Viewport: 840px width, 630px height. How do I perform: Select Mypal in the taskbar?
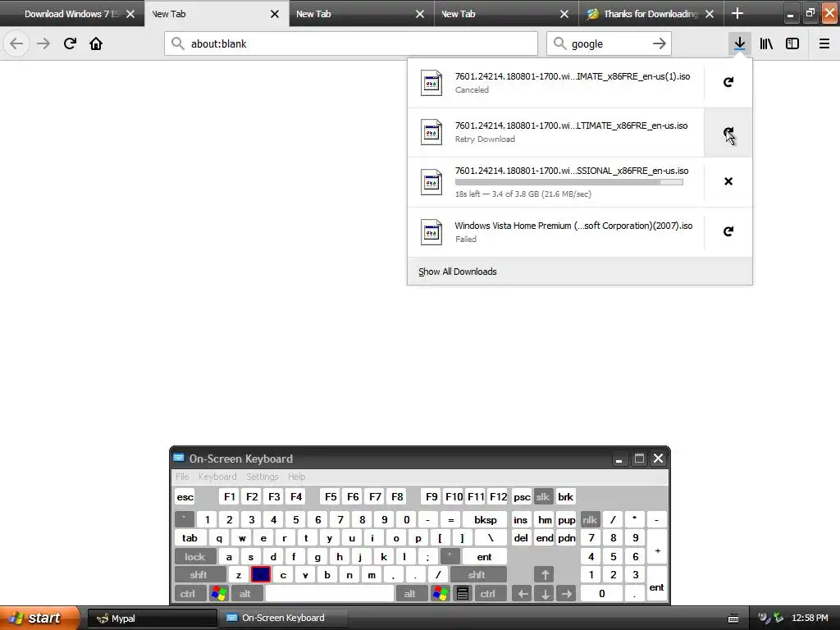tap(152, 619)
